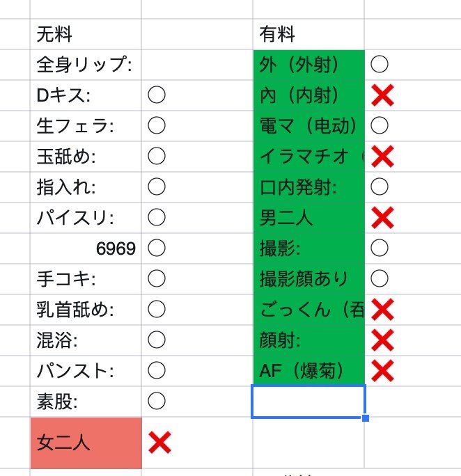Click the circle mark beside Dキス:
Viewport: 461px width, 476px height.
(x=157, y=95)
